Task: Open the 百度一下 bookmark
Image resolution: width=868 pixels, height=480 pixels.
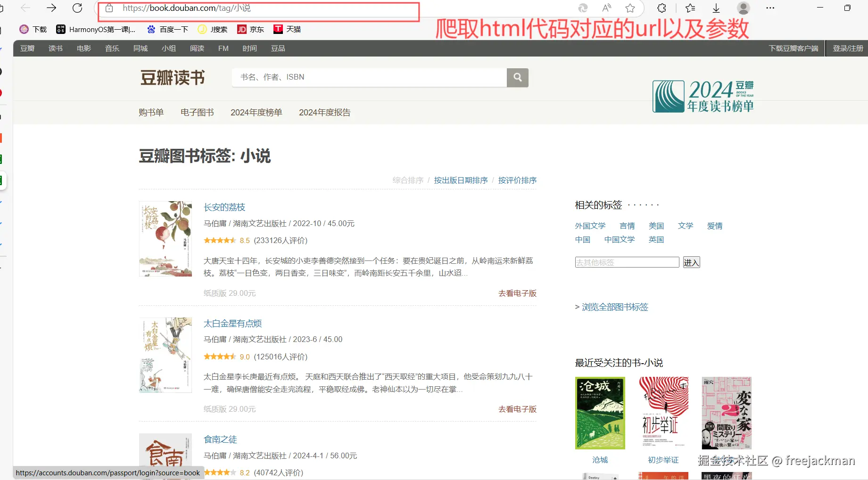Action: (x=167, y=29)
